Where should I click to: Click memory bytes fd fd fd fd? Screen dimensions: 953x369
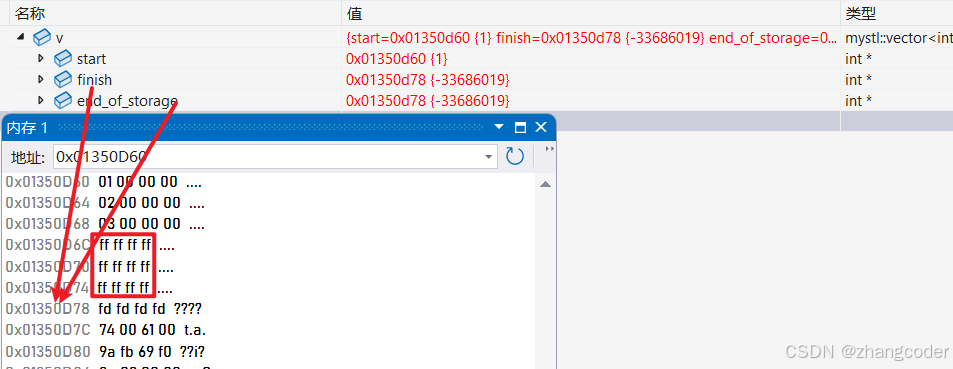132,309
